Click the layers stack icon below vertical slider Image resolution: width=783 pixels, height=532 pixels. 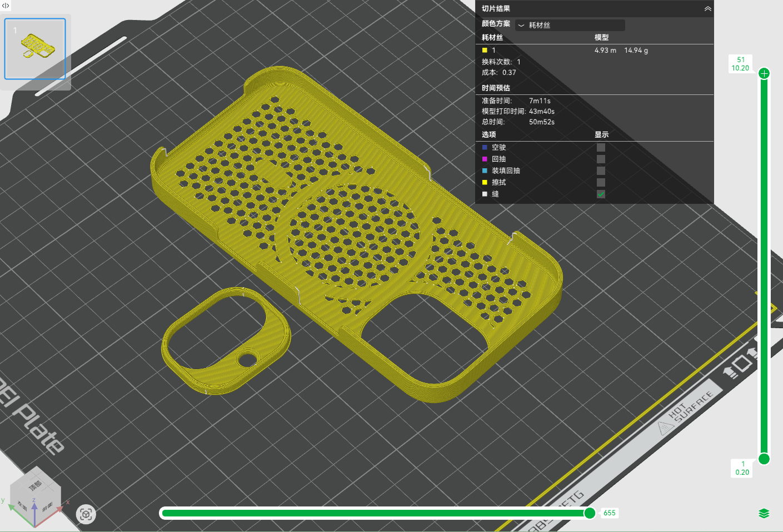tap(764, 513)
